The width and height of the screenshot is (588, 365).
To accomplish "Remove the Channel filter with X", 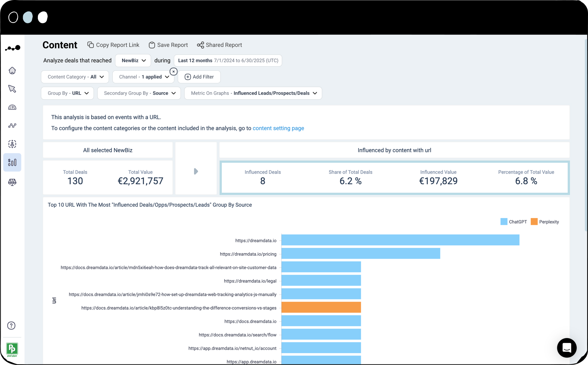I will tap(173, 72).
